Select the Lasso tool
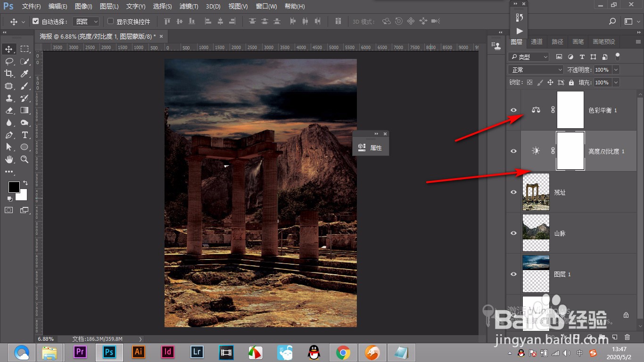Image resolution: width=644 pixels, height=362 pixels. pyautogui.click(x=9, y=61)
